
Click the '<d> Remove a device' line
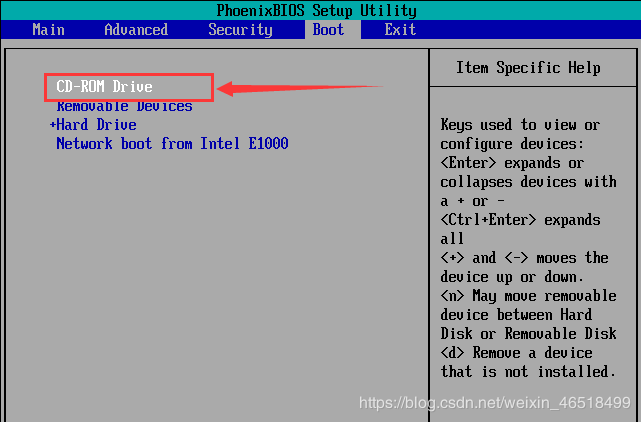(516, 352)
